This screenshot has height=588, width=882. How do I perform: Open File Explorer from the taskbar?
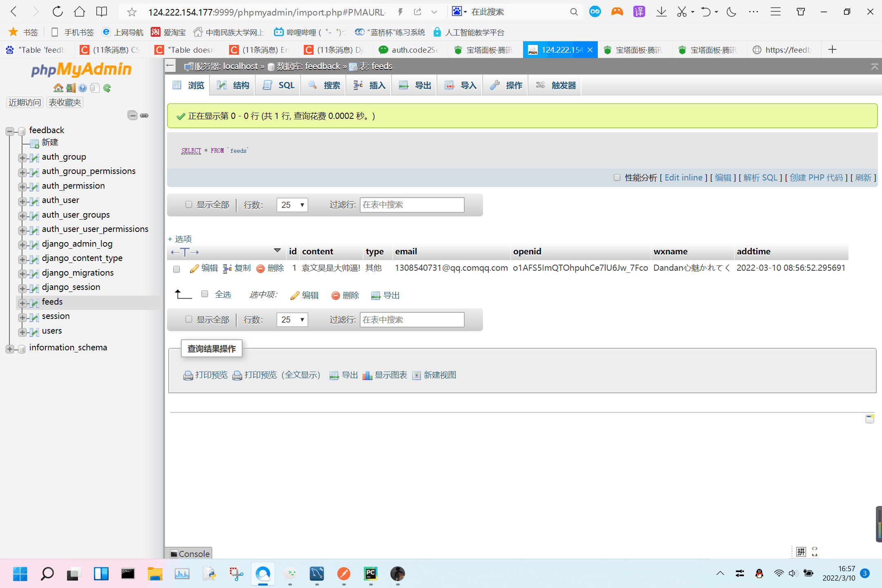coord(155,574)
